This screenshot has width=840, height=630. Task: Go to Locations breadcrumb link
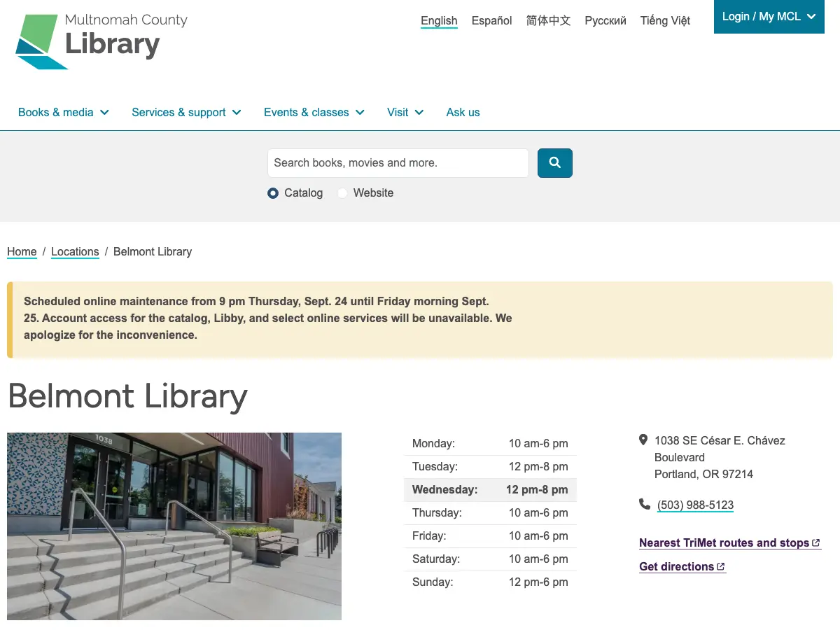coord(75,252)
